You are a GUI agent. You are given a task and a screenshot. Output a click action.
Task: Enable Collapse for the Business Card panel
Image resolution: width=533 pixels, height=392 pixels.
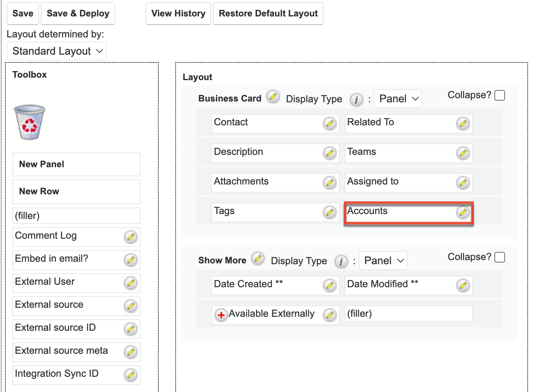click(x=500, y=95)
